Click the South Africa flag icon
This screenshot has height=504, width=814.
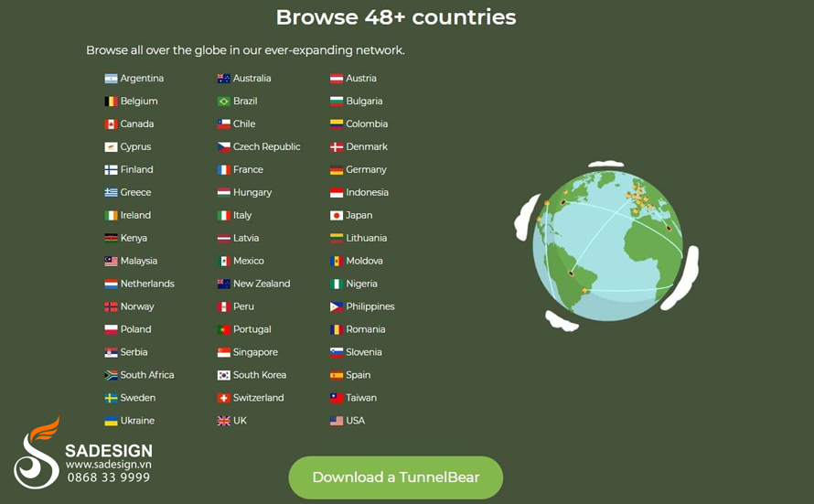[111, 375]
